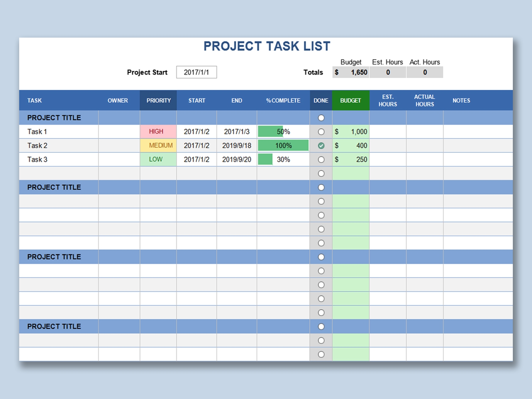
Task: Click the Est. Hours total cell
Action: pyautogui.click(x=388, y=72)
